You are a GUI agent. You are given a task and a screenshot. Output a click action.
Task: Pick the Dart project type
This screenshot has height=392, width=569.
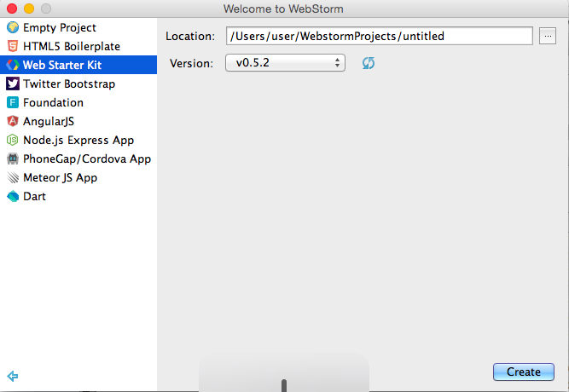pyautogui.click(x=78, y=196)
